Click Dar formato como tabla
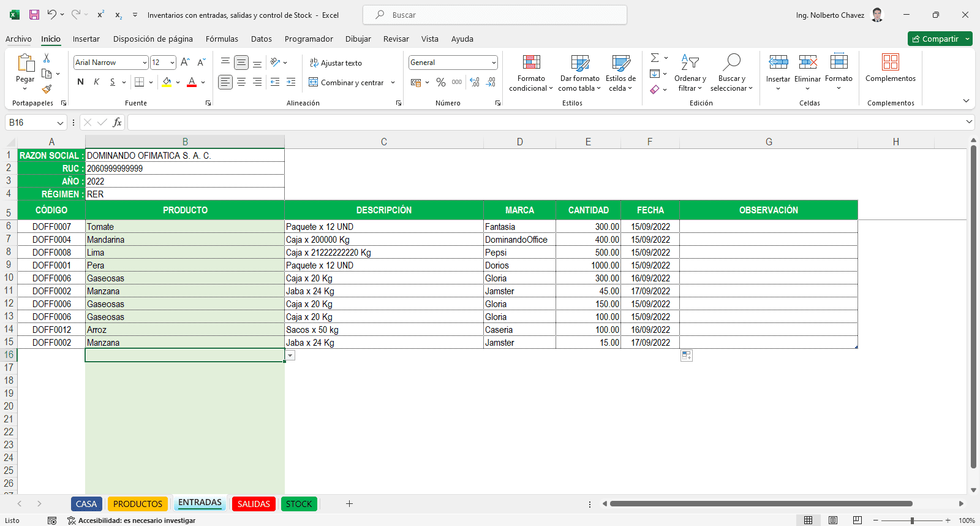Image resolution: width=980 pixels, height=526 pixels. pos(579,73)
